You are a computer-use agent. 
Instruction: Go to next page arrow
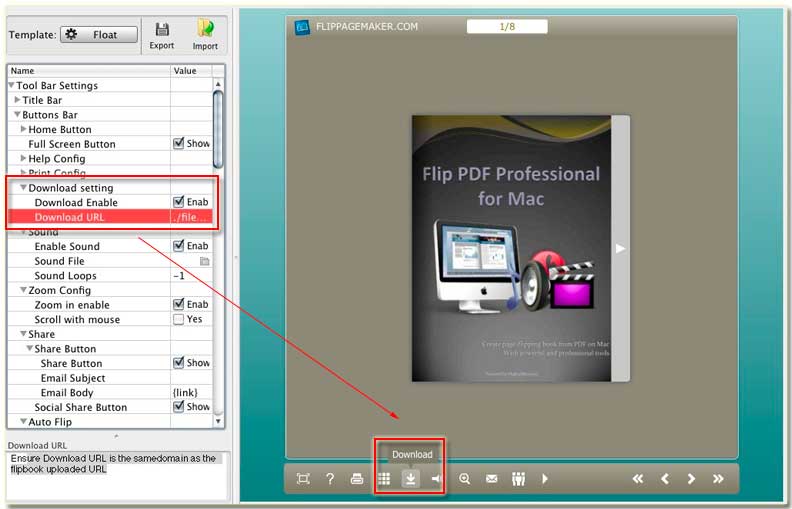[x=691, y=479]
